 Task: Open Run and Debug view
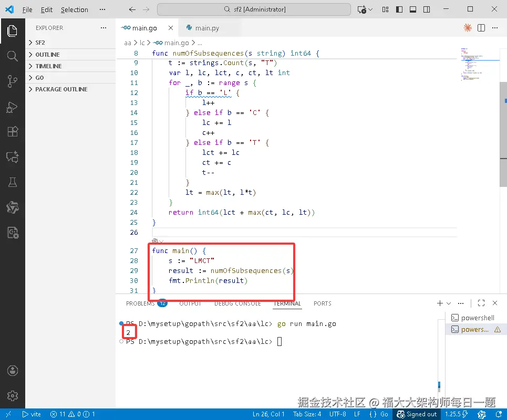12,107
